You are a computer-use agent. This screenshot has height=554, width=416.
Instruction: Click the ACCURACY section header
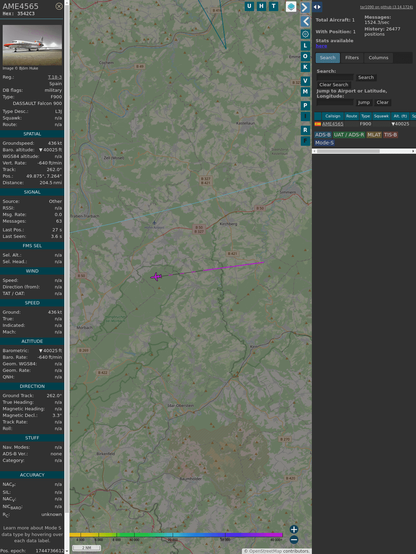[x=32, y=475]
